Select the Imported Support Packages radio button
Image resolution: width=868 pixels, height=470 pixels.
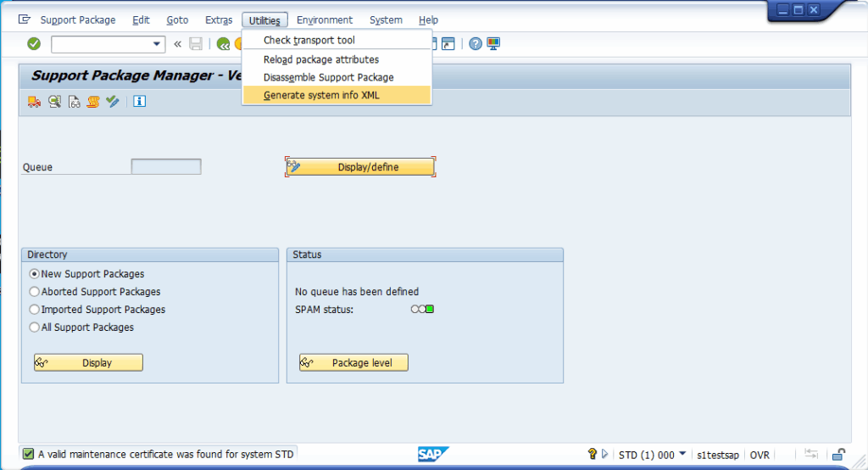tap(35, 310)
